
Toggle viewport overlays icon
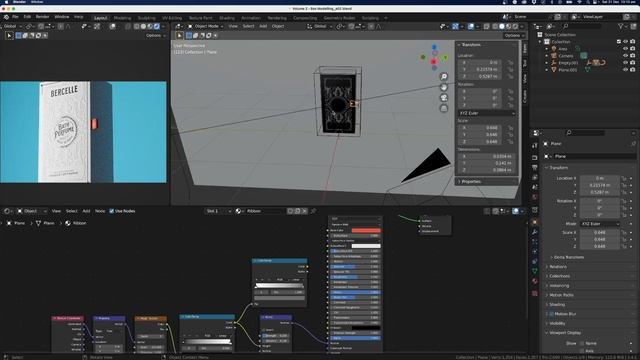(471, 26)
